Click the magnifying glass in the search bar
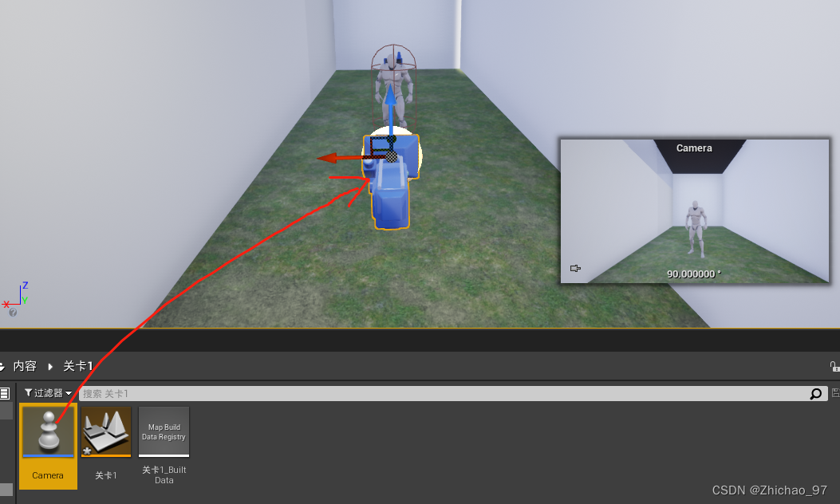 point(815,393)
